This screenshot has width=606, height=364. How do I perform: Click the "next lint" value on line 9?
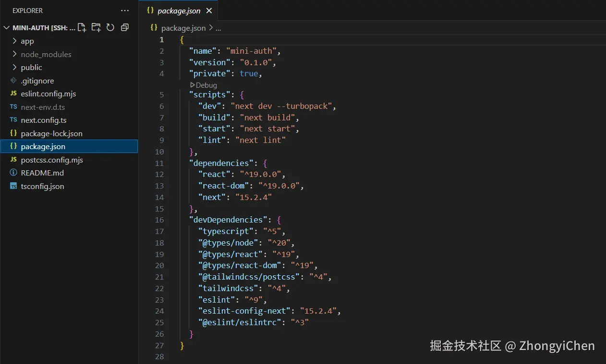(261, 140)
